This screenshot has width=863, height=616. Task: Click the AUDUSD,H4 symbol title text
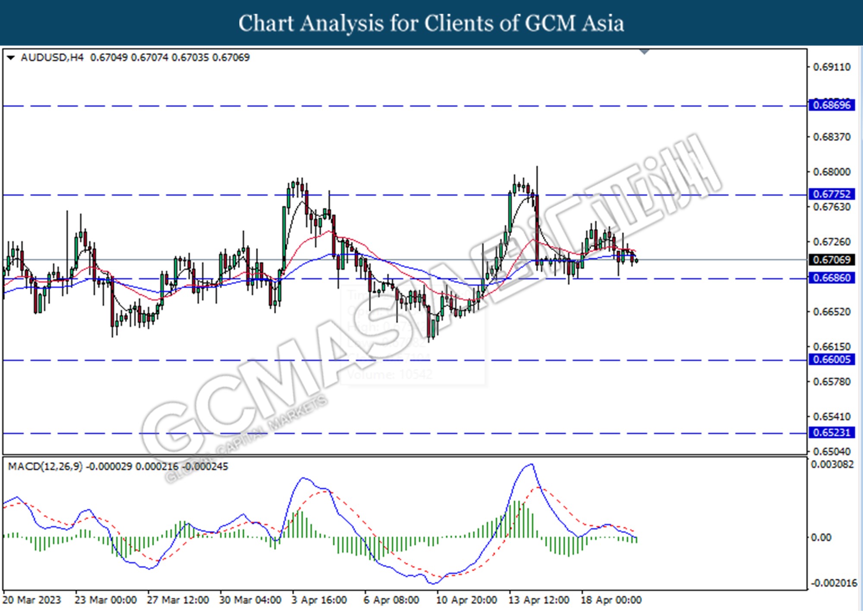[x=52, y=57]
